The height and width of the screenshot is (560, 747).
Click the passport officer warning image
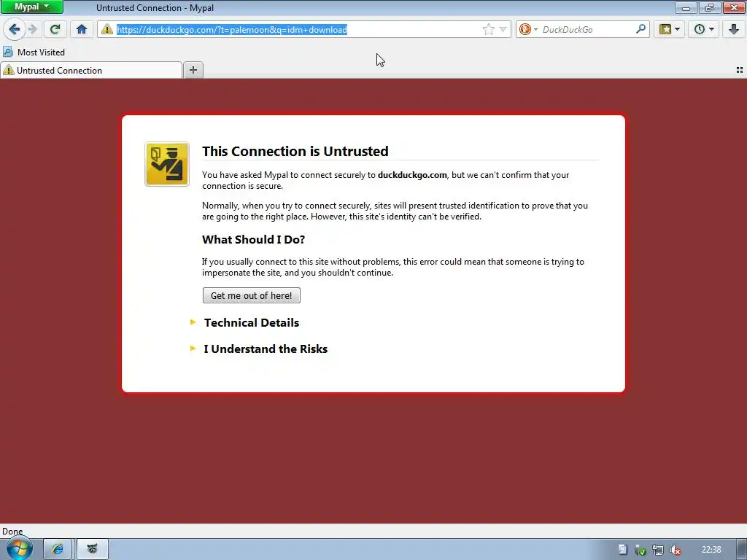click(167, 164)
